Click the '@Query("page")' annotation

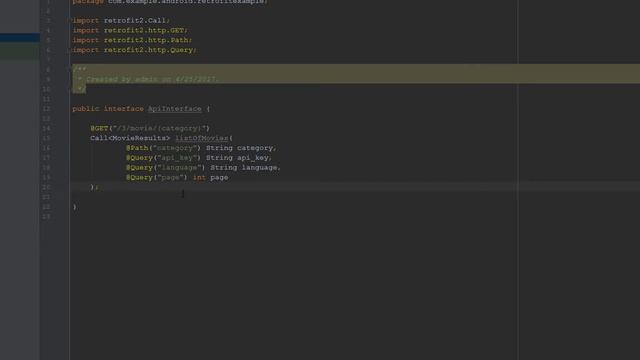[x=157, y=177]
